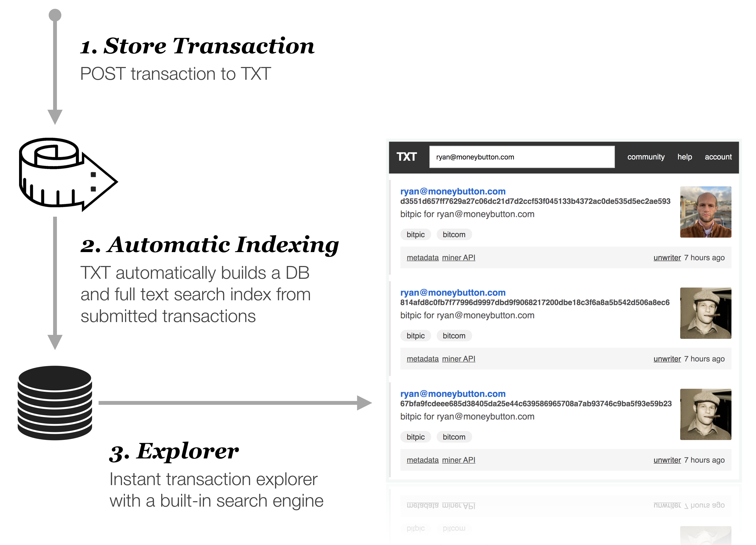Image resolution: width=756 pixels, height=545 pixels.
Task: Click unwriter author link on first result
Action: [667, 258]
